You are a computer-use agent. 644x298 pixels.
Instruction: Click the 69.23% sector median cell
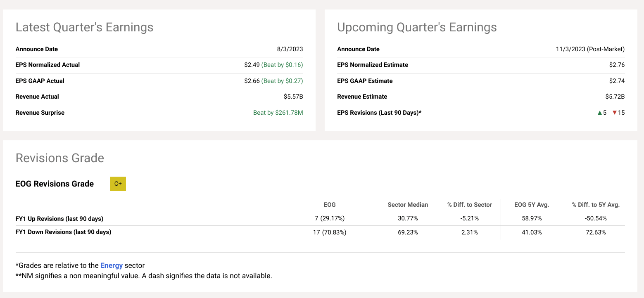408,232
